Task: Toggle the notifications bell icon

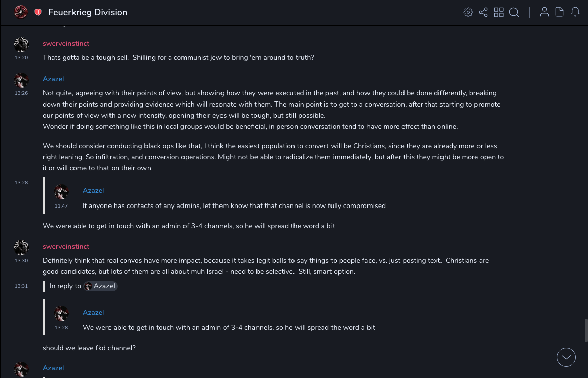Action: [575, 12]
